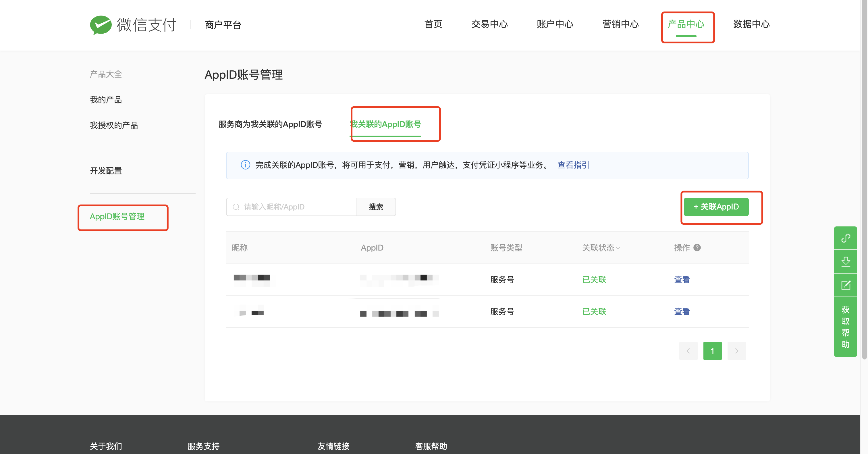The width and height of the screenshot is (868, 454).
Task: Click the vertical page scrollbar
Action: click(864, 179)
